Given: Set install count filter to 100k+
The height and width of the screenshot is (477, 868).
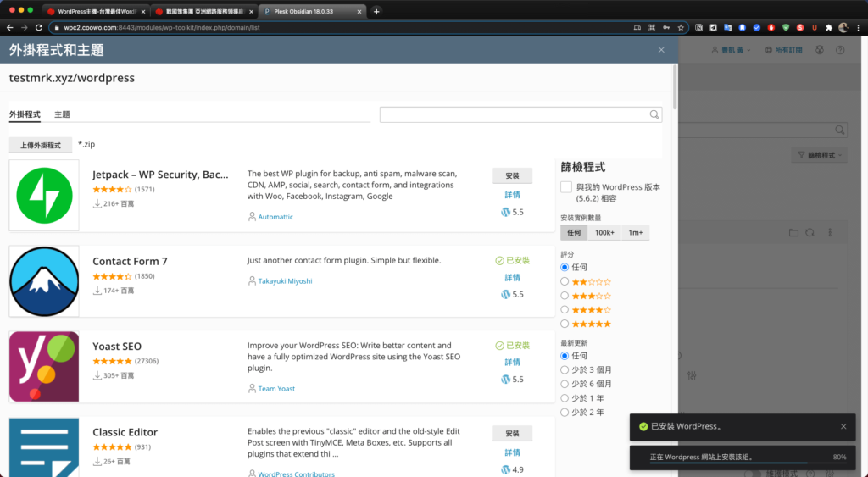Looking at the screenshot, I should tap(604, 232).
